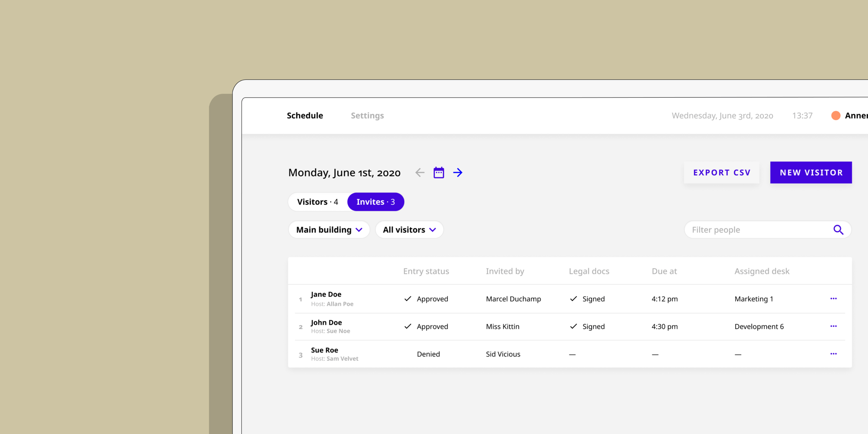
Task: Click the left arrow to view previous day
Action: [419, 172]
